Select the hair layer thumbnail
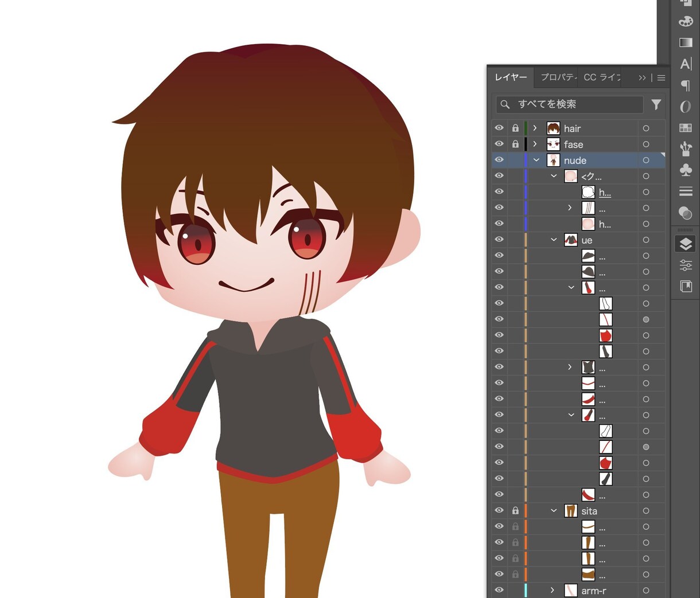700x598 pixels. [x=553, y=128]
